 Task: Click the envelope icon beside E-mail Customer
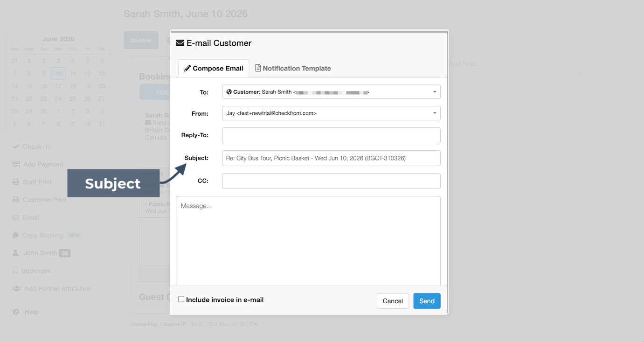(180, 43)
